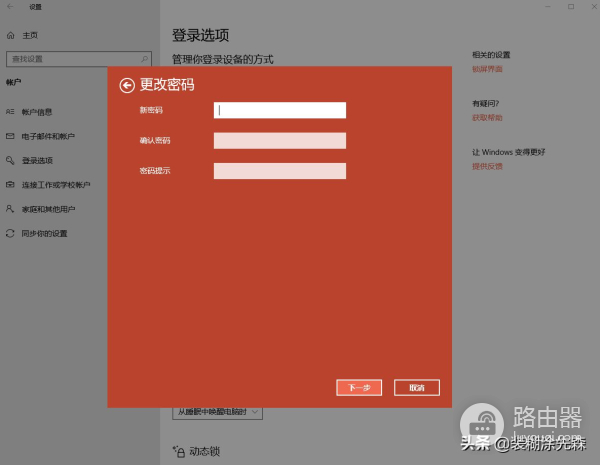Screen dimensions: 600x465
Task: Click the 相关的设置 heading
Action: 491,55
